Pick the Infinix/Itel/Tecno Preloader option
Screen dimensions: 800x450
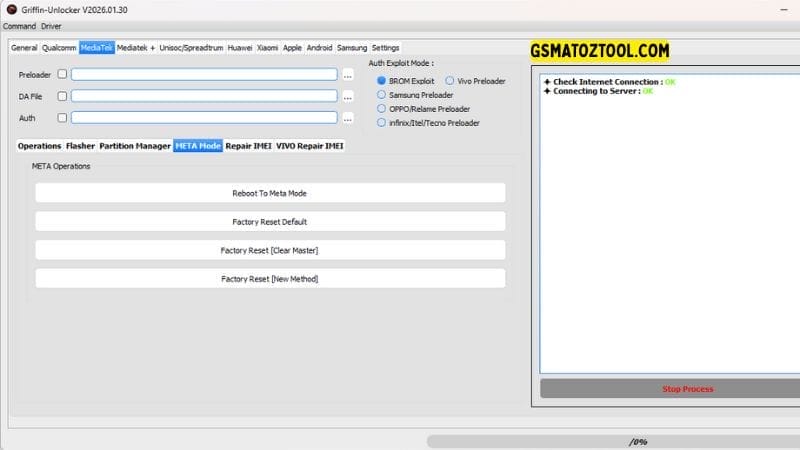[381, 122]
